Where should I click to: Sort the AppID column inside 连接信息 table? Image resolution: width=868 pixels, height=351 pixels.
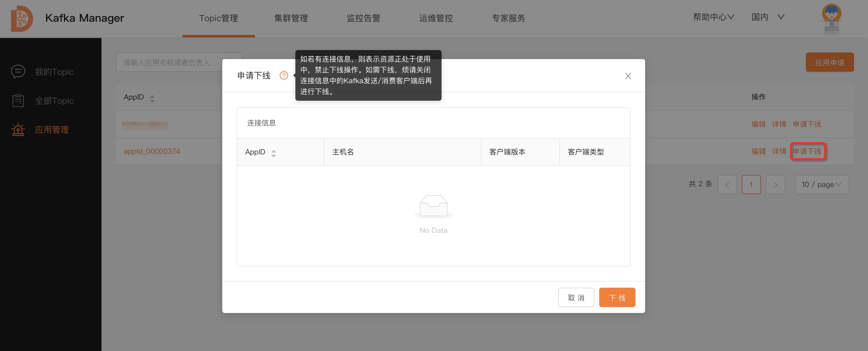click(274, 153)
